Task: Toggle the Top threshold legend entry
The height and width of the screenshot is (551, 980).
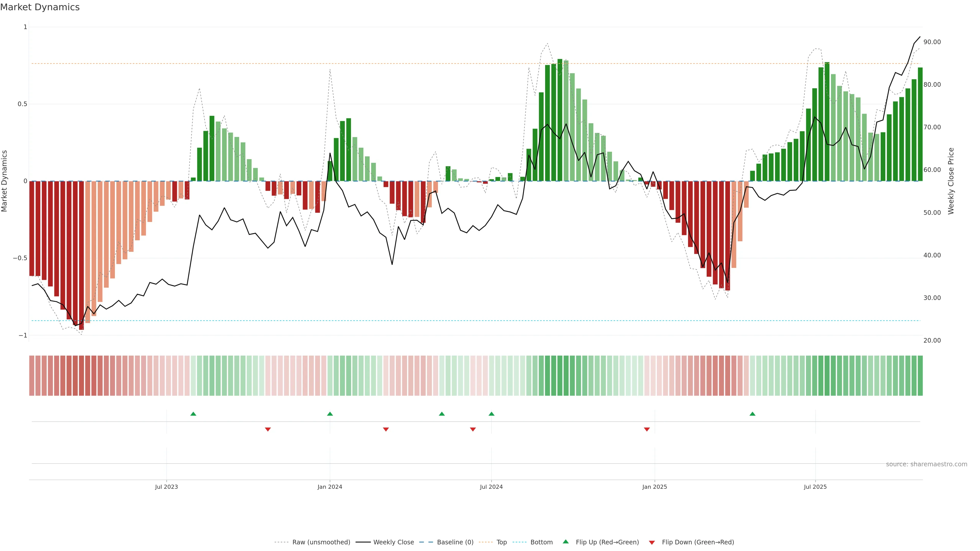Action: [501, 542]
